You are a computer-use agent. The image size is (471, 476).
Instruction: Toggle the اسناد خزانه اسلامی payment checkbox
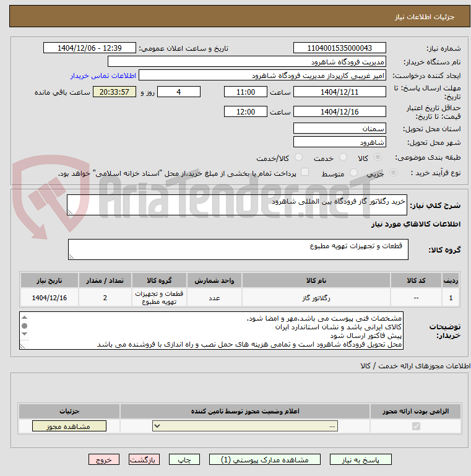point(305,172)
